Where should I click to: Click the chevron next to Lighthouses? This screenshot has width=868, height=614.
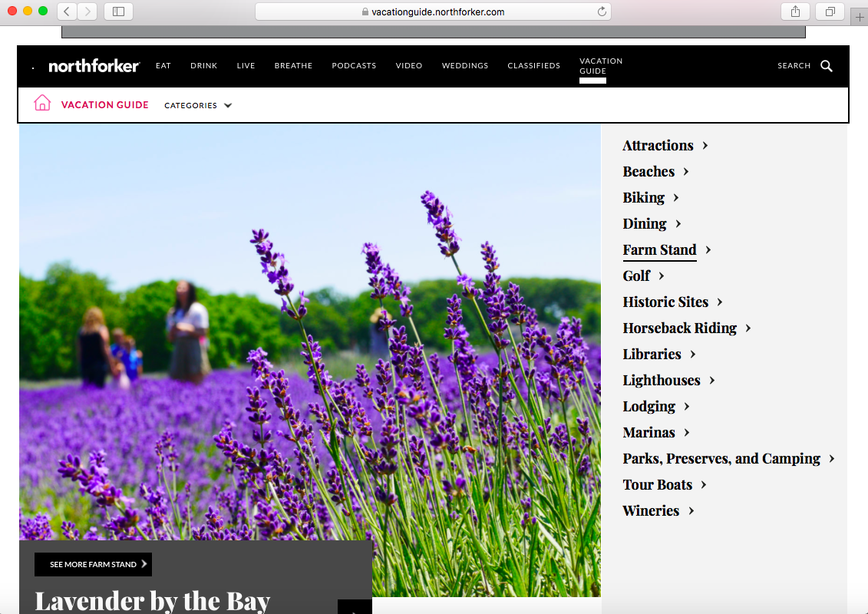[712, 381]
